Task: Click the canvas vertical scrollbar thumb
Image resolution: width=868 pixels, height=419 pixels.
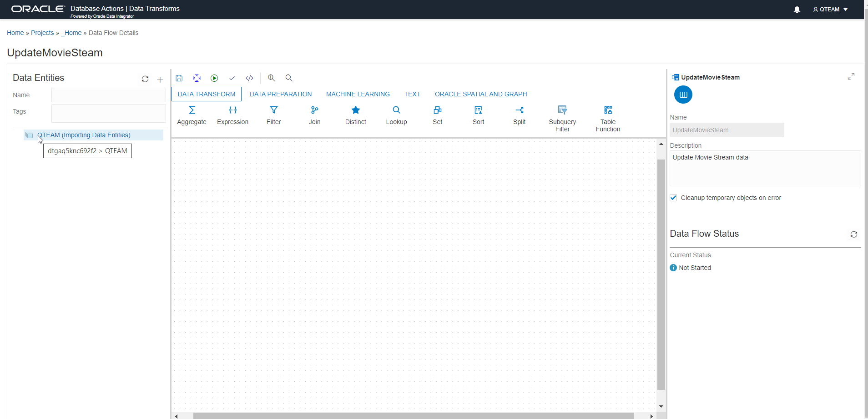Action: [661, 274]
